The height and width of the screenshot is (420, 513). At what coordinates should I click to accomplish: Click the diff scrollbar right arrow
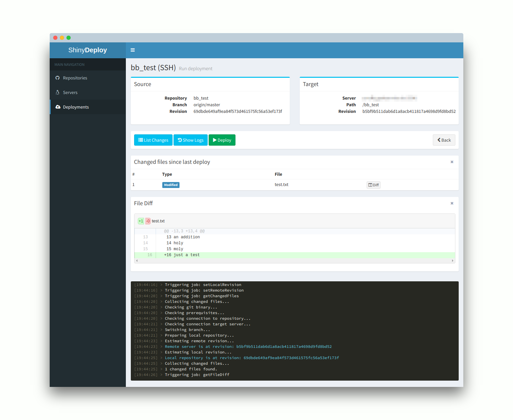[x=452, y=261]
